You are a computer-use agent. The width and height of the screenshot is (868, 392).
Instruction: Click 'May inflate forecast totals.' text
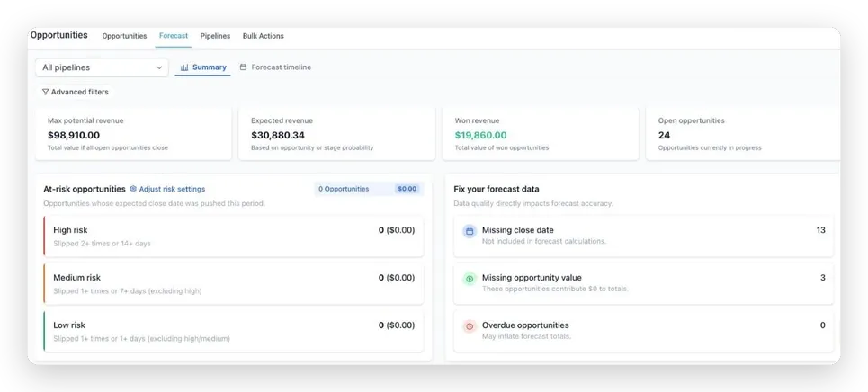pyautogui.click(x=526, y=336)
